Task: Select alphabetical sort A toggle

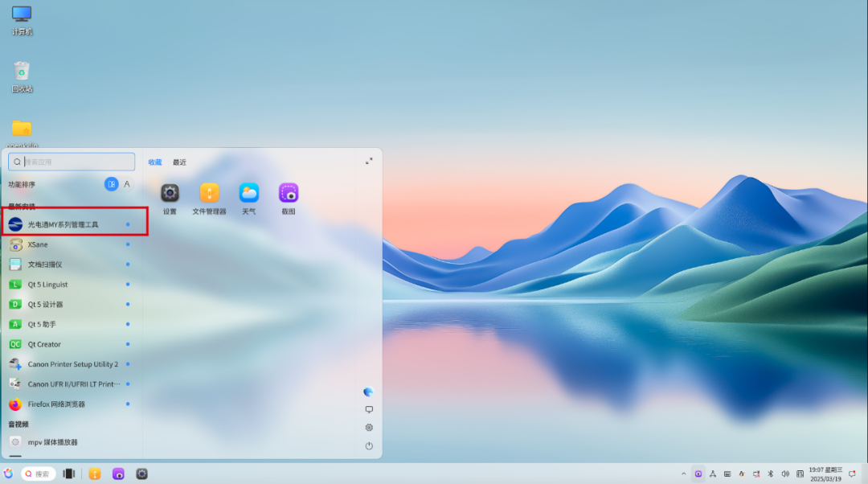Action: pos(127,184)
